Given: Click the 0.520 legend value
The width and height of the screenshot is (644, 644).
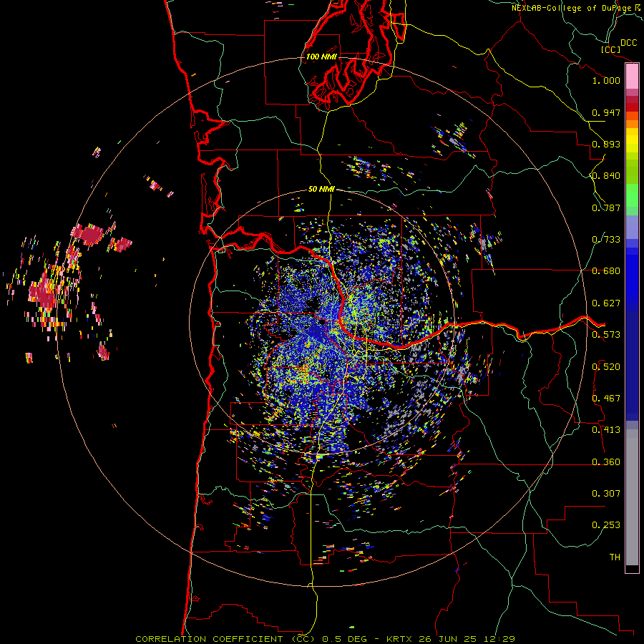Looking at the screenshot, I should click(x=606, y=367).
